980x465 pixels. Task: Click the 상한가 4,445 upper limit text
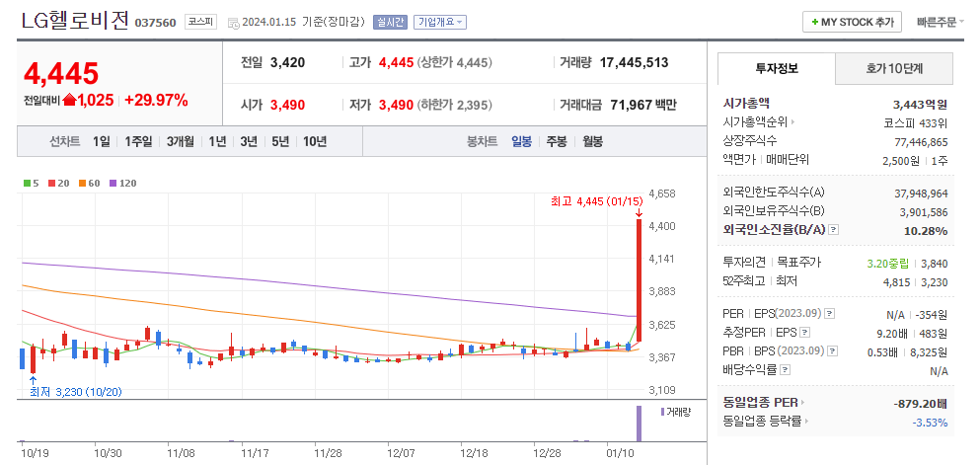point(455,62)
